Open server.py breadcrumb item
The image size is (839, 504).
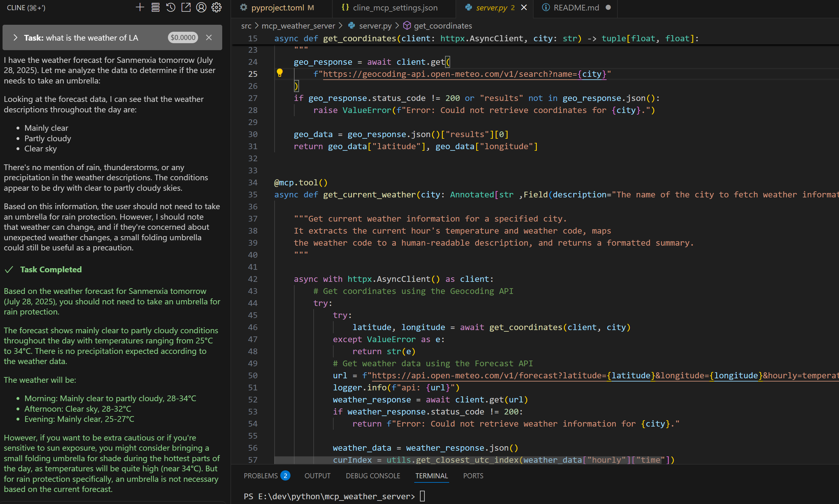(375, 26)
